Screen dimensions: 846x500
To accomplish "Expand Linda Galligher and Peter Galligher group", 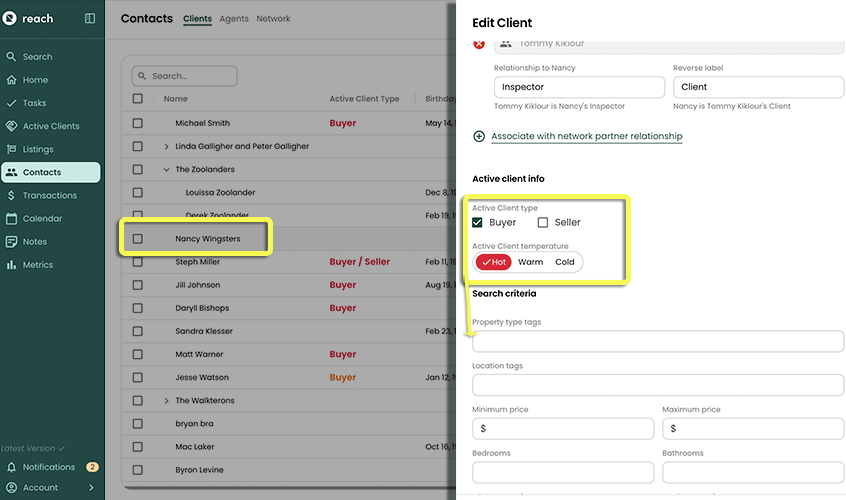I will [x=167, y=147].
